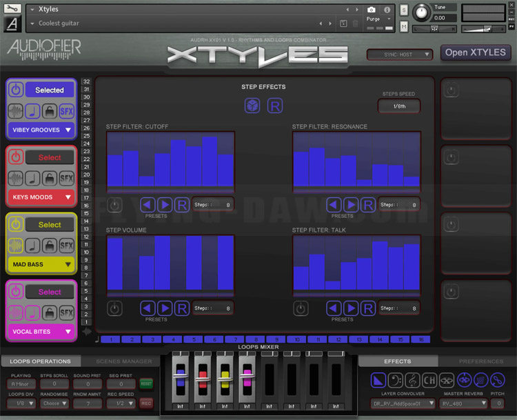Enable Step Filter Talk power button

click(x=301, y=309)
